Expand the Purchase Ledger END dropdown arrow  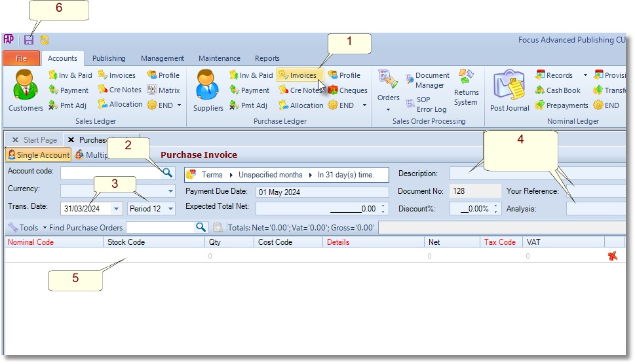(364, 105)
